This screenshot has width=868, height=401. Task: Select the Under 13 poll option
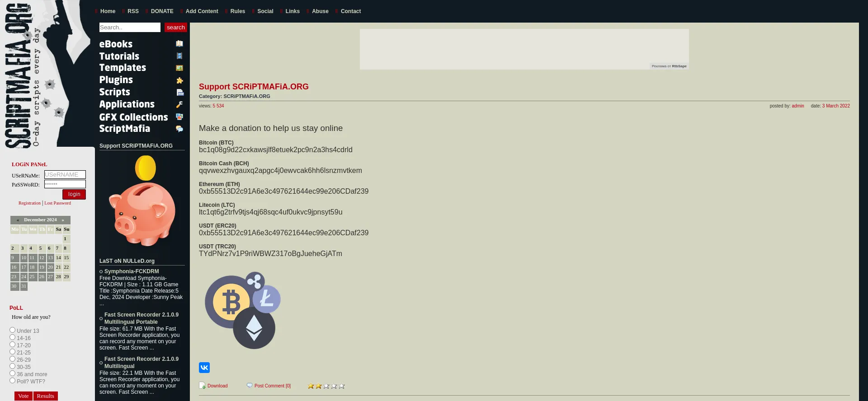coord(13,330)
